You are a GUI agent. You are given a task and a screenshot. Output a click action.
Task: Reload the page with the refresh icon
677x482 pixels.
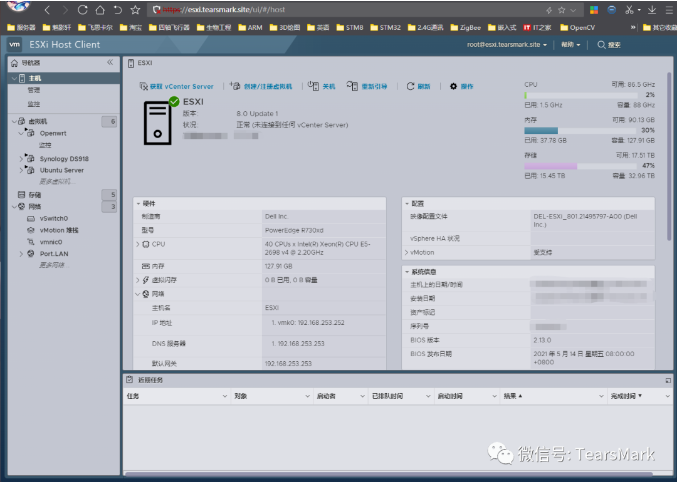82,10
